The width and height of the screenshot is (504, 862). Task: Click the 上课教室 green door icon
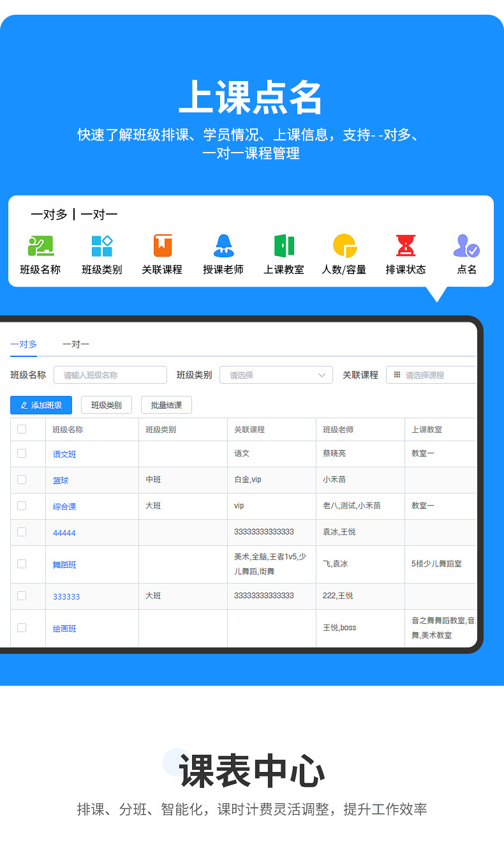pyautogui.click(x=284, y=246)
